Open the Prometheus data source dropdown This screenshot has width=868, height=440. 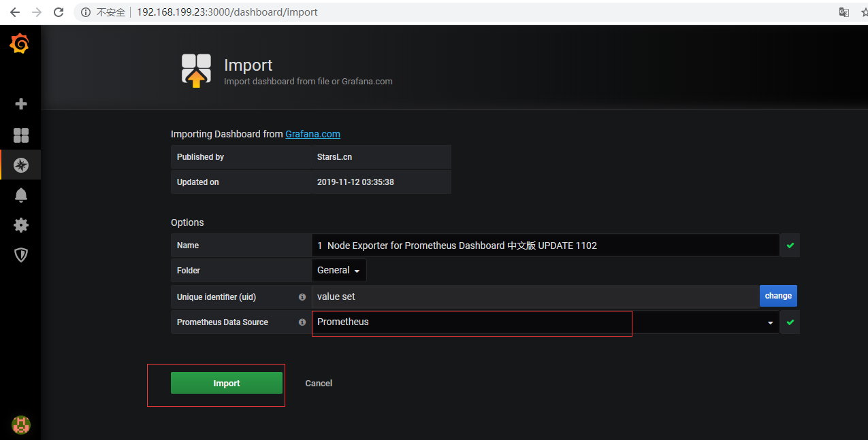(x=545, y=322)
